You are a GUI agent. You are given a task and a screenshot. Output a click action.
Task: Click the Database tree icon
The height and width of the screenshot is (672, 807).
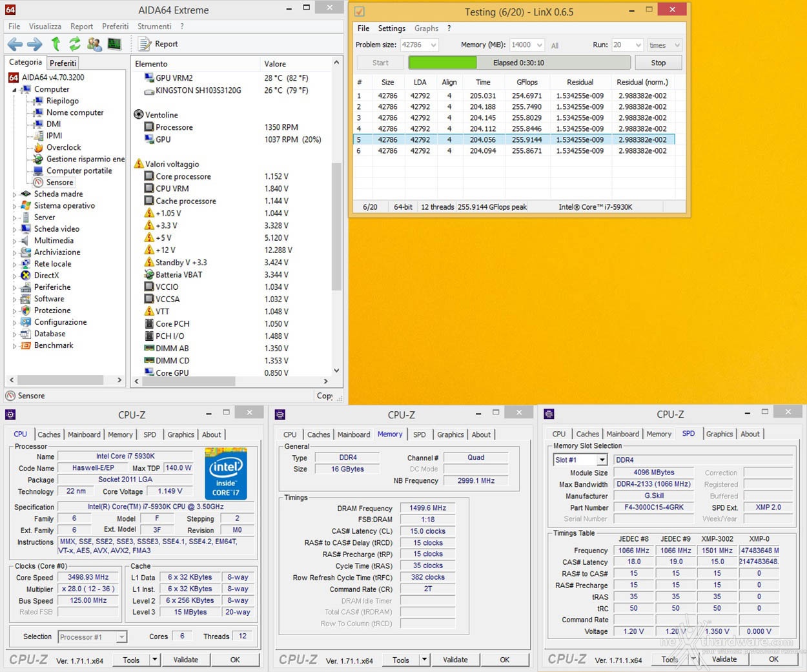point(26,334)
